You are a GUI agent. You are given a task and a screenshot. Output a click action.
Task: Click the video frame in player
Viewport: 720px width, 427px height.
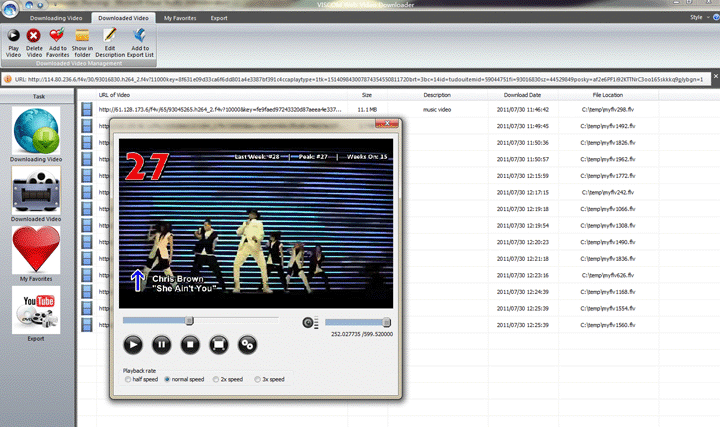click(x=256, y=224)
